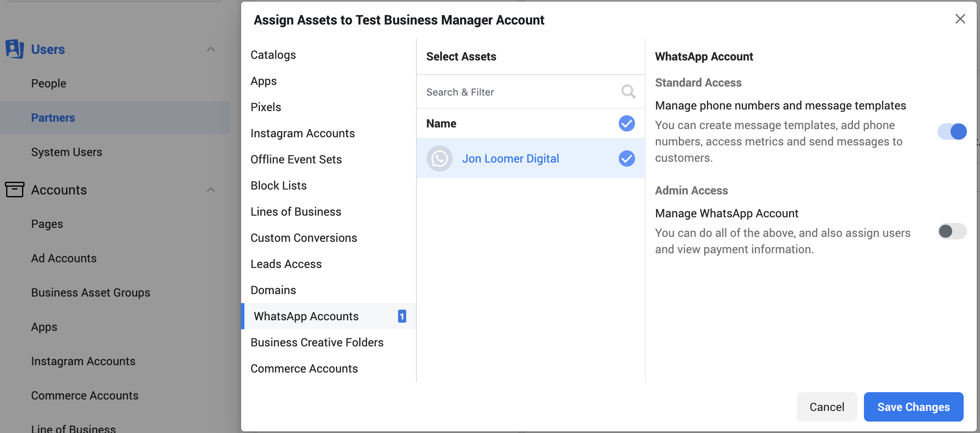Viewport: 980px width, 433px height.
Task: Click the WhatsApp logo next to Jon Loomer Digital
Action: (x=440, y=158)
